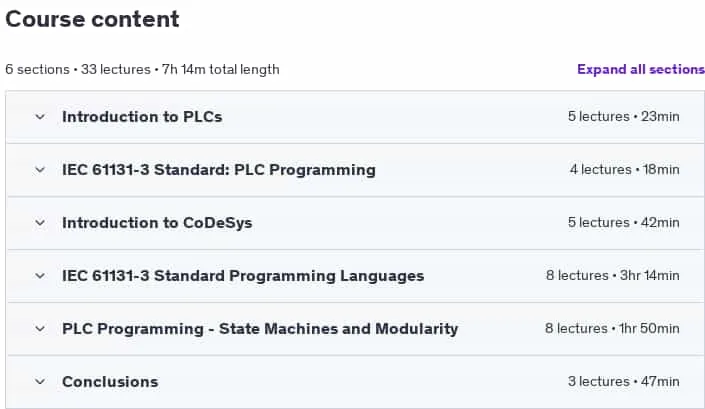Click the Introduction to CoDeSys title
This screenshot has height=409, width=705.
[x=157, y=223]
